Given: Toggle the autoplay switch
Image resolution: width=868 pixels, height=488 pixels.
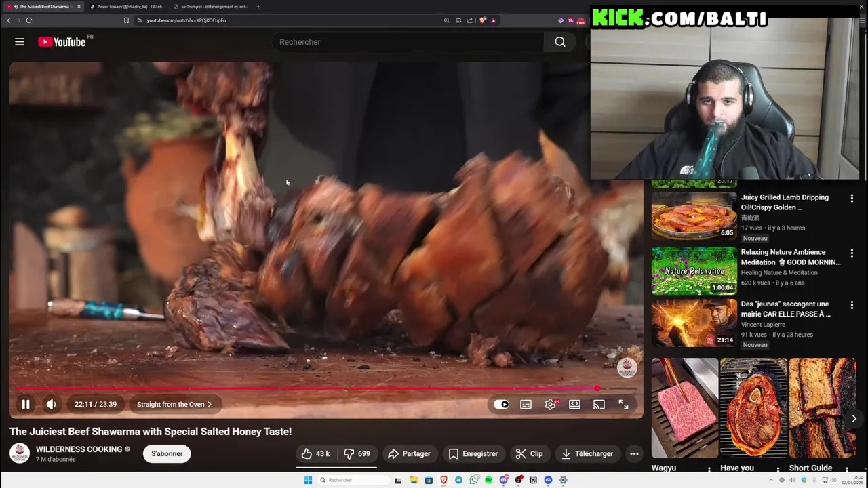Looking at the screenshot, I should pyautogui.click(x=501, y=404).
